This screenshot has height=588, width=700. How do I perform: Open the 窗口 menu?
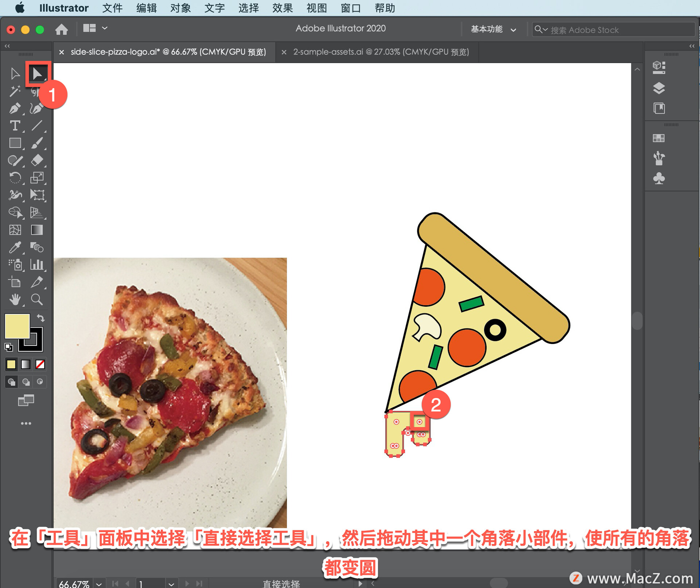tap(351, 8)
